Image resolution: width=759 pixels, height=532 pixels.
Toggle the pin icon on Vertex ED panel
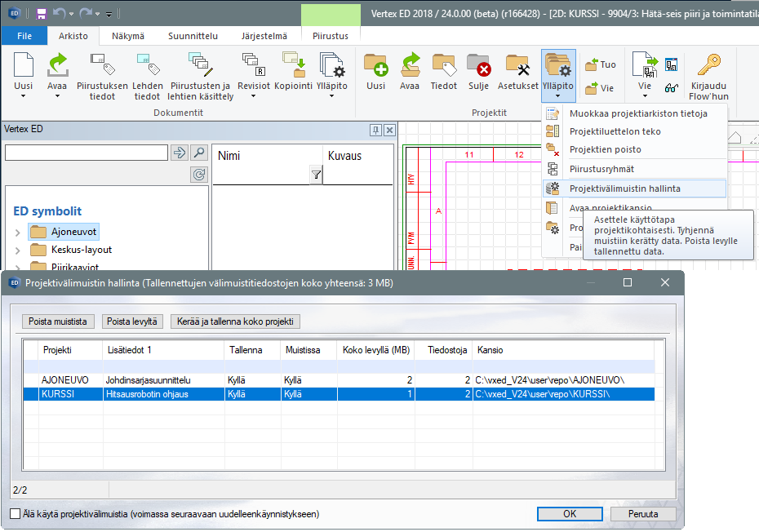[375, 129]
